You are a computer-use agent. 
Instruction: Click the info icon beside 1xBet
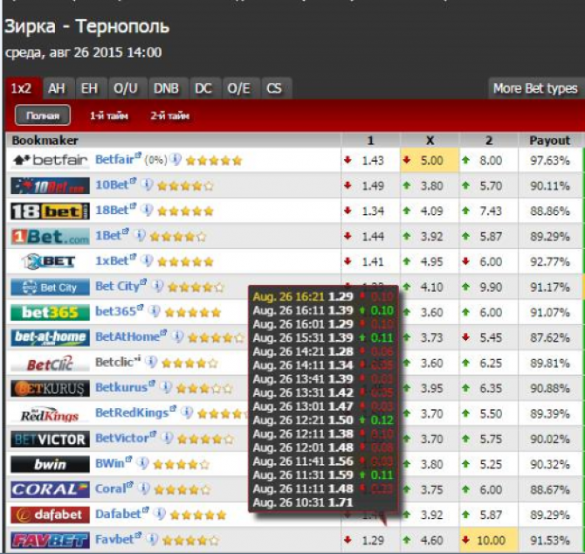pyautogui.click(x=148, y=261)
